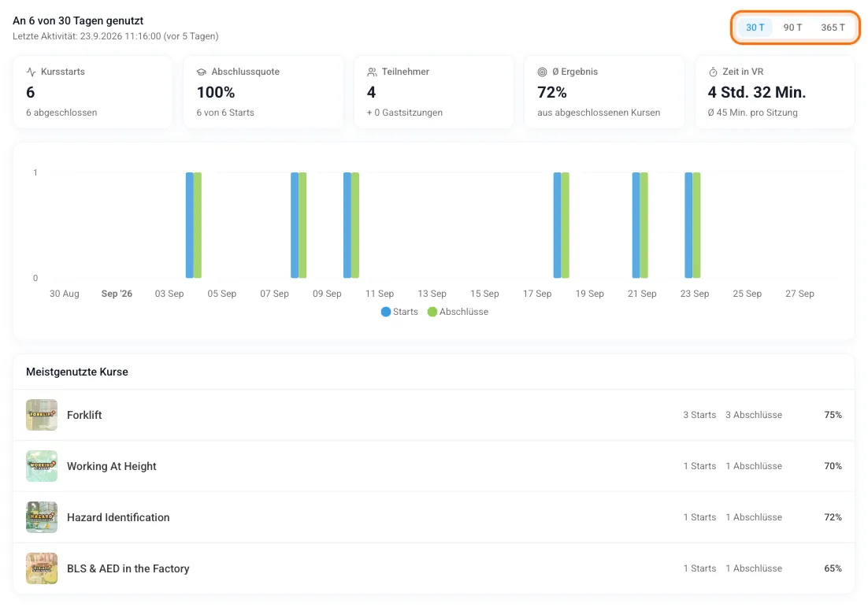Click the 'Letzte Aktivität' timestamp line
The height and width of the screenshot is (607, 868).
pyautogui.click(x=116, y=36)
